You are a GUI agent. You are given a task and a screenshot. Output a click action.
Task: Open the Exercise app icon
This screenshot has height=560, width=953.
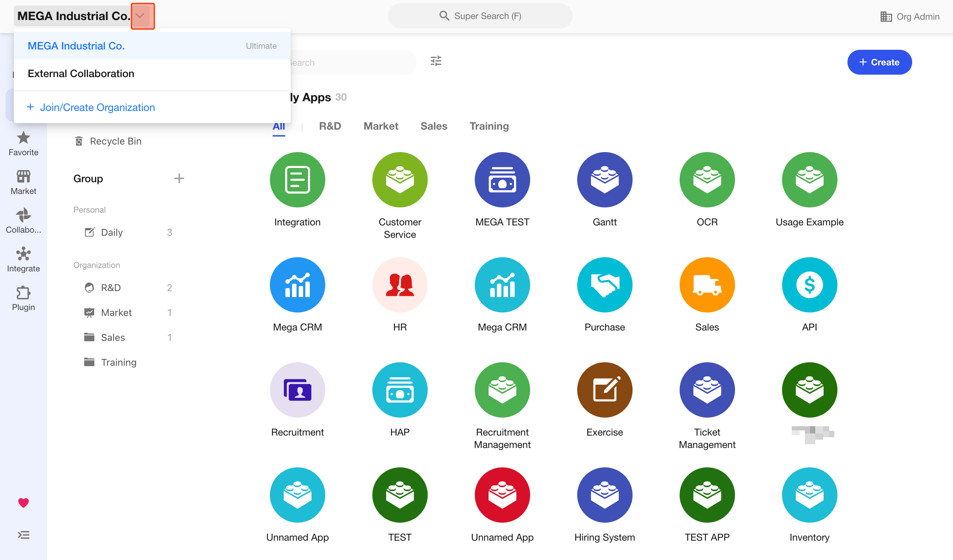tap(604, 390)
